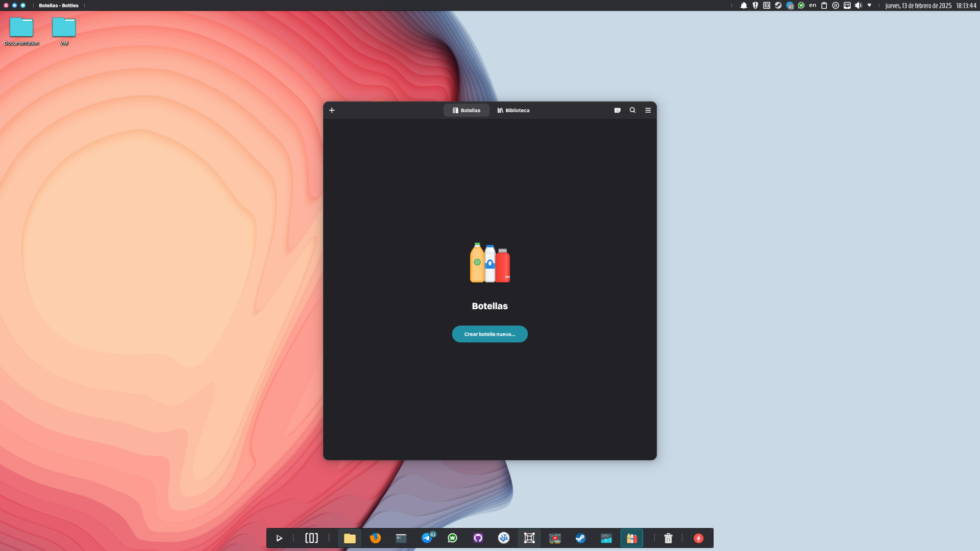The image size is (980, 551).
Task: Click the virtual desktops pager icon in dock
Action: click(x=311, y=538)
